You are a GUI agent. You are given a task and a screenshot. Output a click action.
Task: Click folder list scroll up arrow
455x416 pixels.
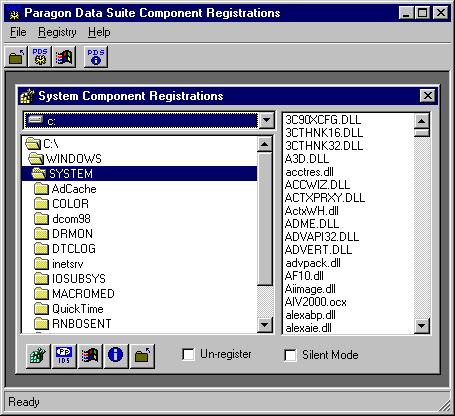pos(265,144)
